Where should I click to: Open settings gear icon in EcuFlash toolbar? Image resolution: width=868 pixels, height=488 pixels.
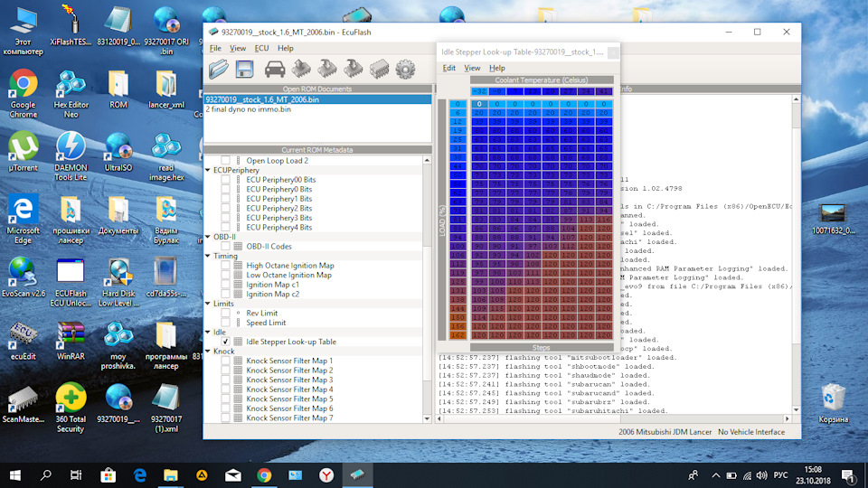point(405,70)
